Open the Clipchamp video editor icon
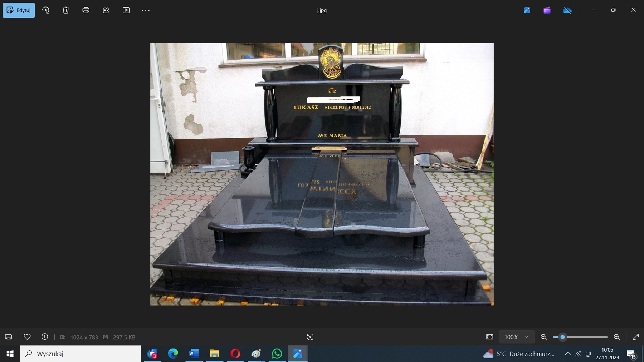 (547, 10)
